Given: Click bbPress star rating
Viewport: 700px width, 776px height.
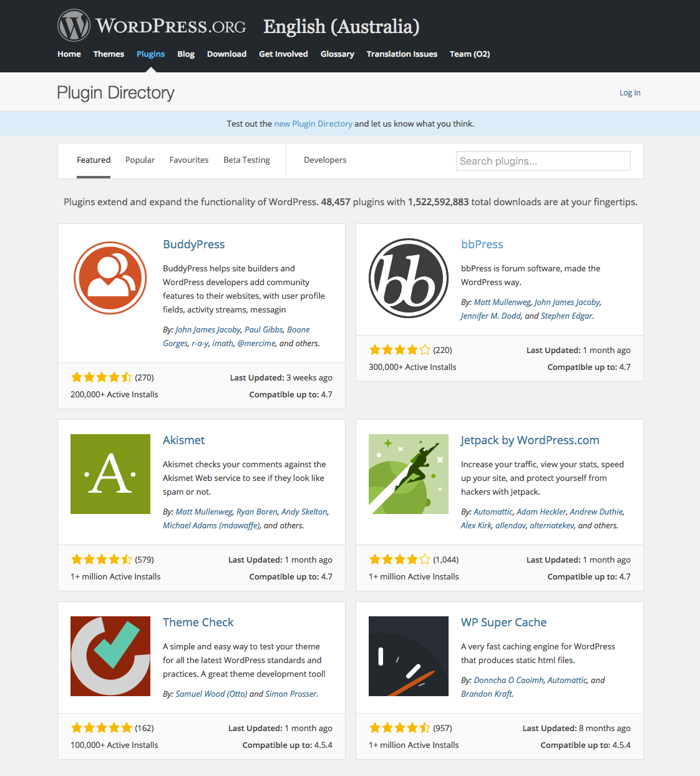Looking at the screenshot, I should pos(400,350).
